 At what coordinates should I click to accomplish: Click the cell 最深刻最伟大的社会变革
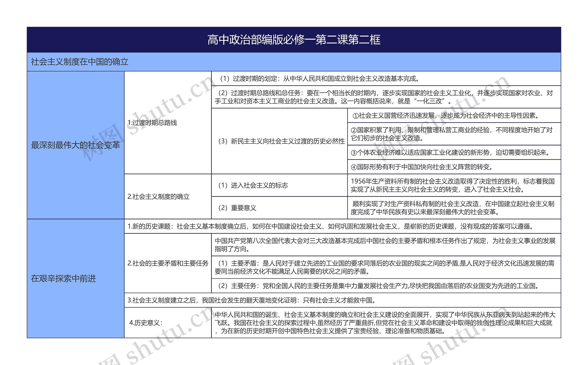click(76, 145)
